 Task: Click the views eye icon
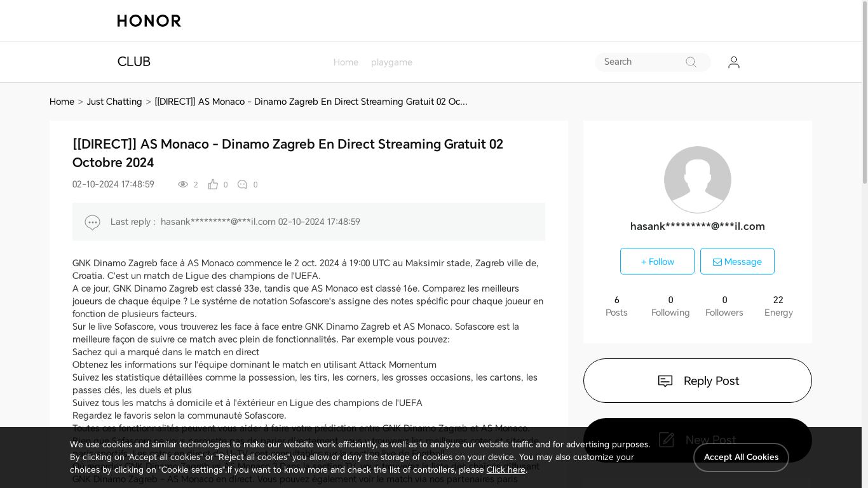click(x=183, y=184)
